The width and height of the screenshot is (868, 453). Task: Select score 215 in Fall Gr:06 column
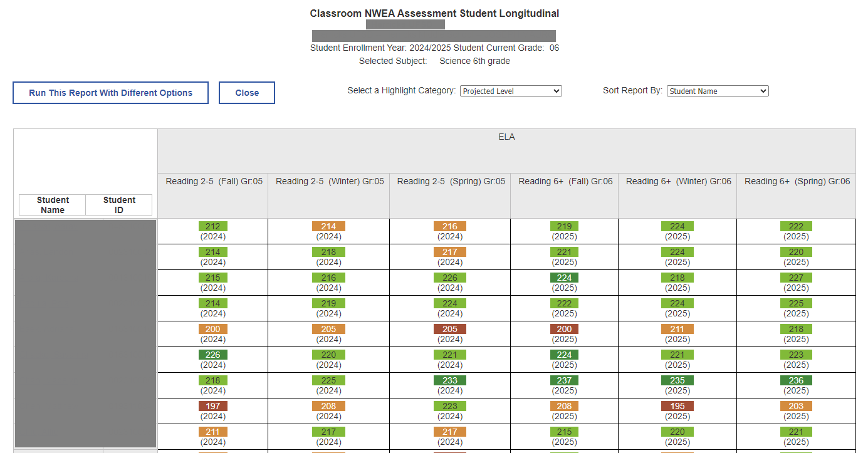(x=565, y=432)
